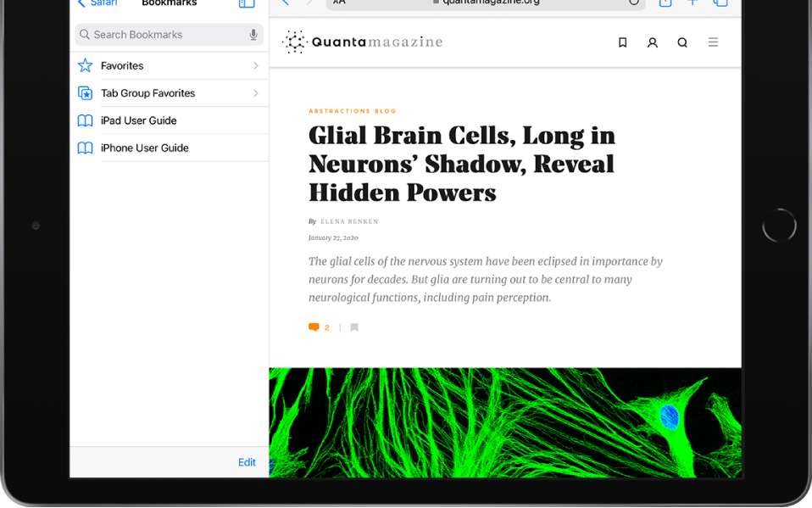Open the Abstractions Blog category link

tap(352, 111)
